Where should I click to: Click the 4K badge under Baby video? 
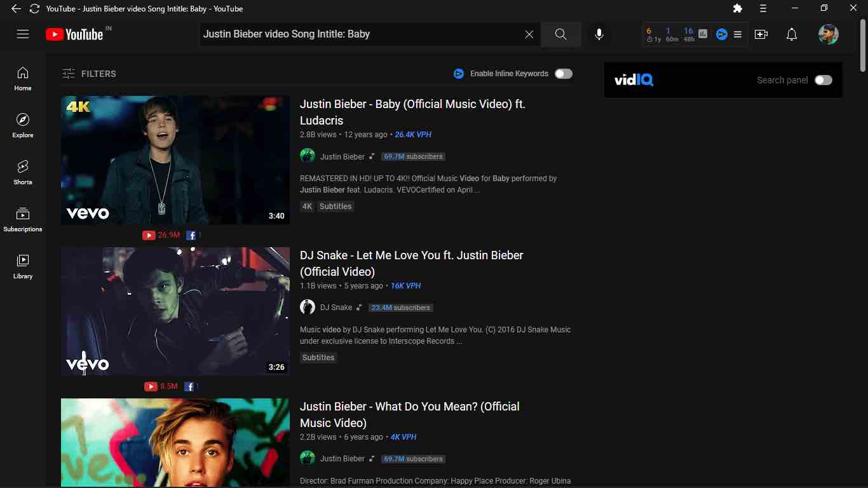point(308,207)
